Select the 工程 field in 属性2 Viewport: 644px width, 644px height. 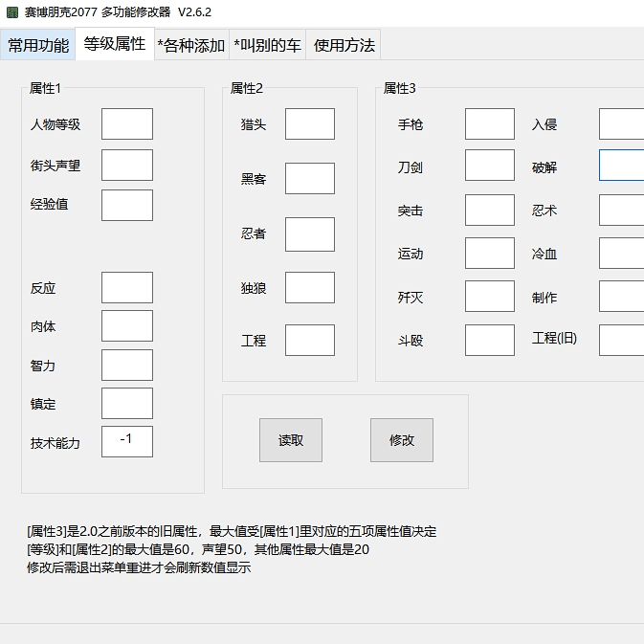pyautogui.click(x=310, y=340)
